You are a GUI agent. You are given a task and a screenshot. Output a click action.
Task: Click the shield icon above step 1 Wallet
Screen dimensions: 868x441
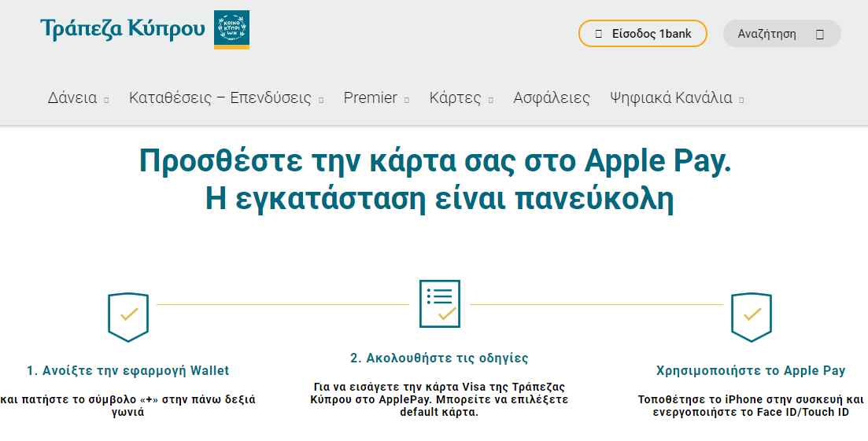(128, 318)
